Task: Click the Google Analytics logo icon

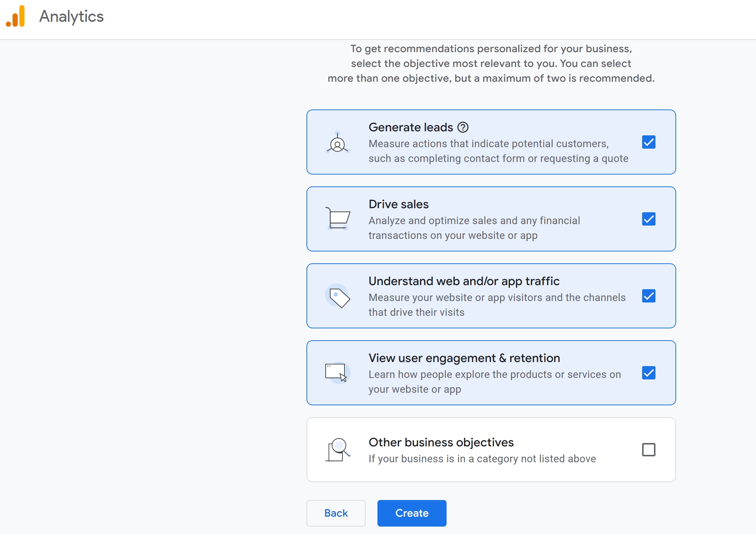Action: click(x=16, y=17)
